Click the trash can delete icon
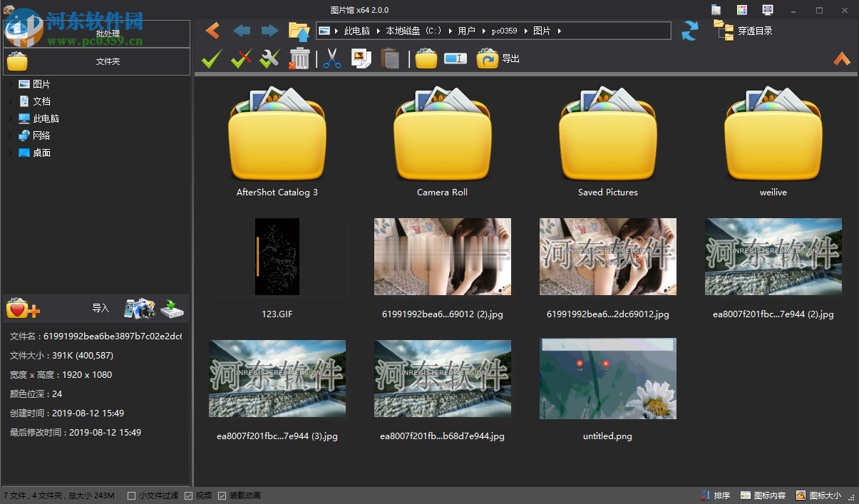 (299, 58)
